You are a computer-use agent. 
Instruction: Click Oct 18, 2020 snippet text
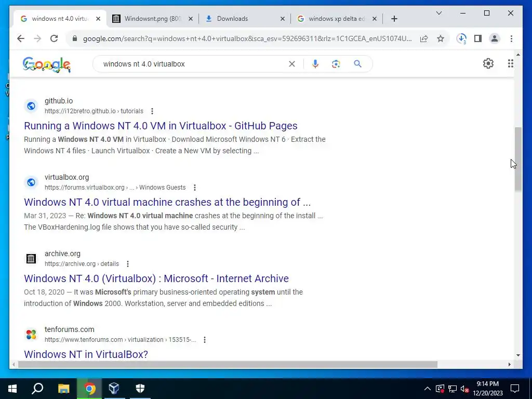pos(44,292)
